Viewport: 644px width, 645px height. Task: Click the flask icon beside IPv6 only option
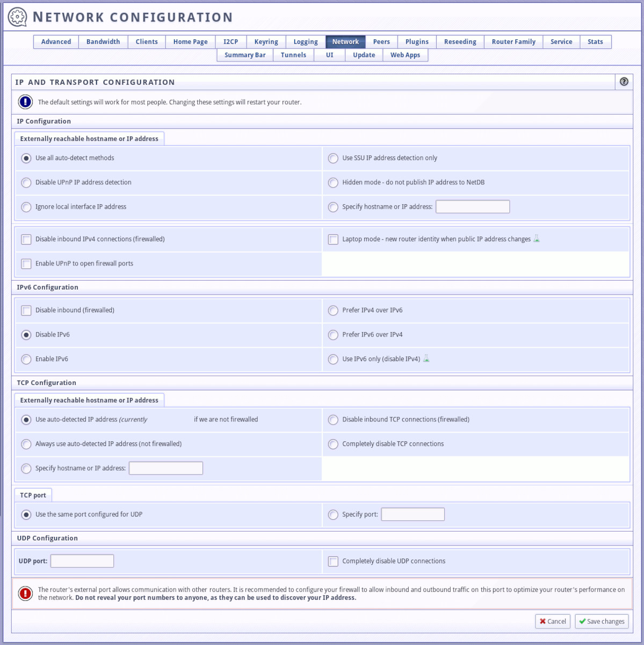tap(426, 359)
